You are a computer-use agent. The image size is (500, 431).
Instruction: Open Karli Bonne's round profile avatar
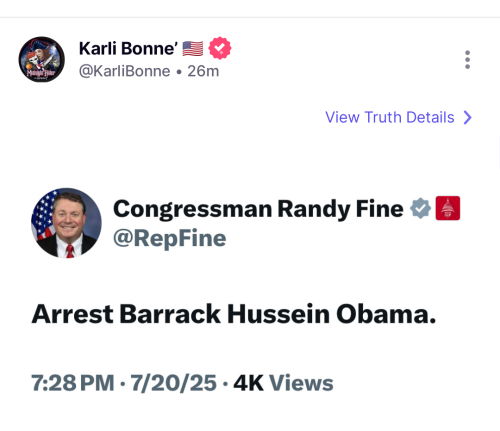click(42, 60)
